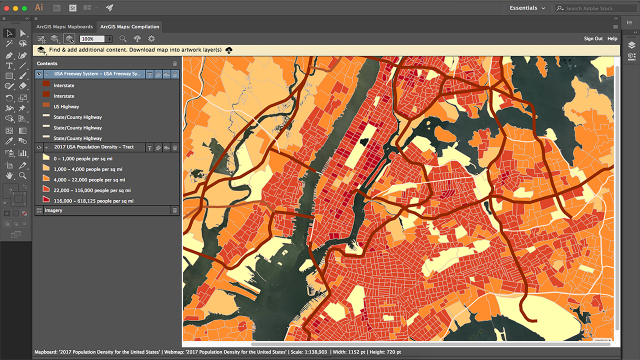This screenshot has width=640, height=360.
Task: Open Arrange Documents dropdown
Action: (91, 8)
